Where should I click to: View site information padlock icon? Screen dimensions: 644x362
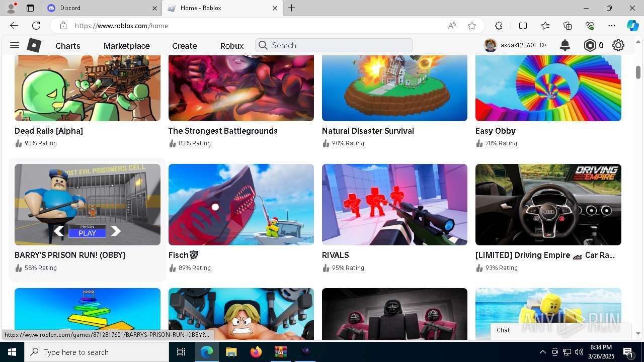63,26
